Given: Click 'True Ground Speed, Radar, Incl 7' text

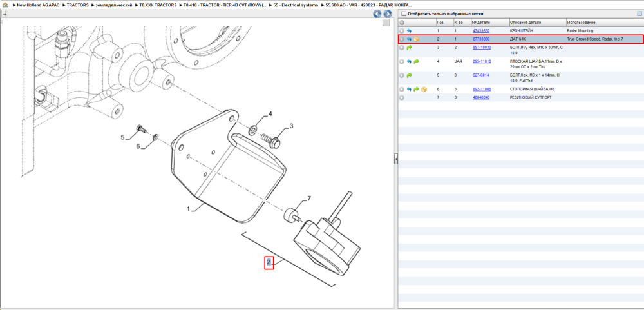Looking at the screenshot, I should [595, 39].
